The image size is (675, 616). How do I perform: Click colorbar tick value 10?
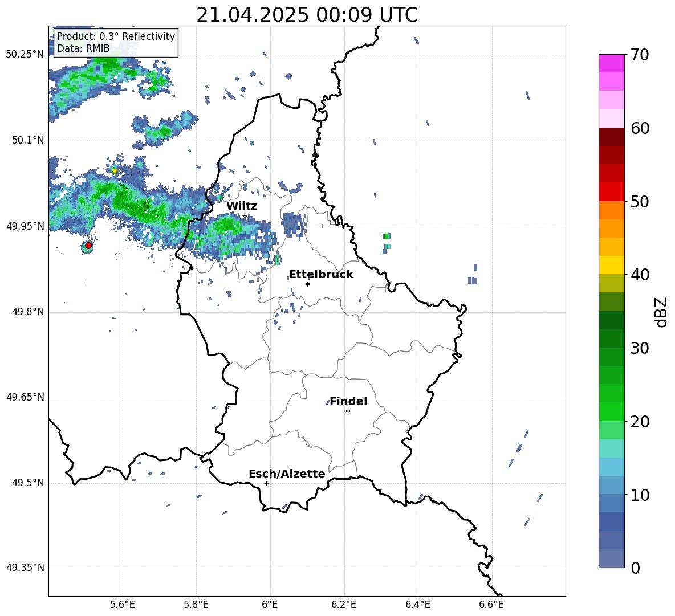coord(640,495)
